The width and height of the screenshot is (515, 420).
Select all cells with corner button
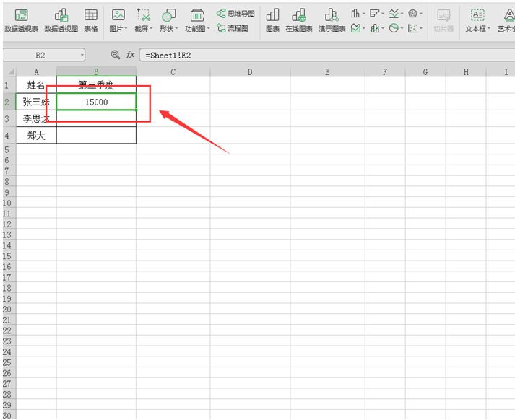tap(9, 71)
